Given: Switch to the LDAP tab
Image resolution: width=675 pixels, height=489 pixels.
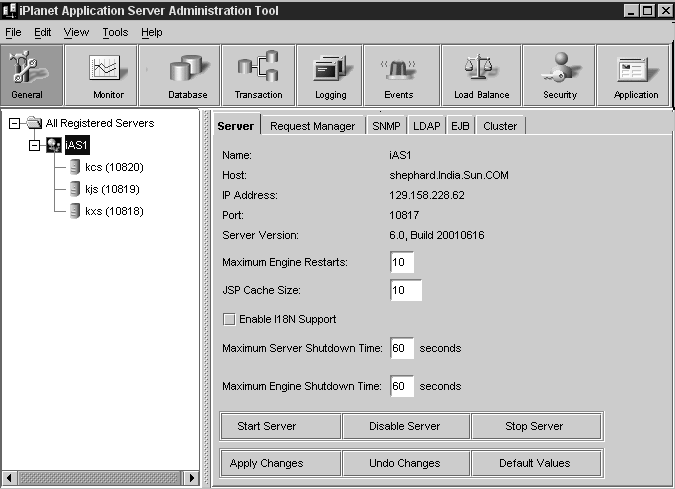Looking at the screenshot, I should 427,126.
